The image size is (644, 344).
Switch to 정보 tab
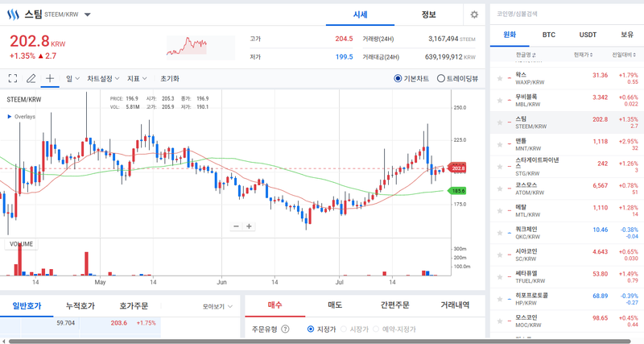428,15
